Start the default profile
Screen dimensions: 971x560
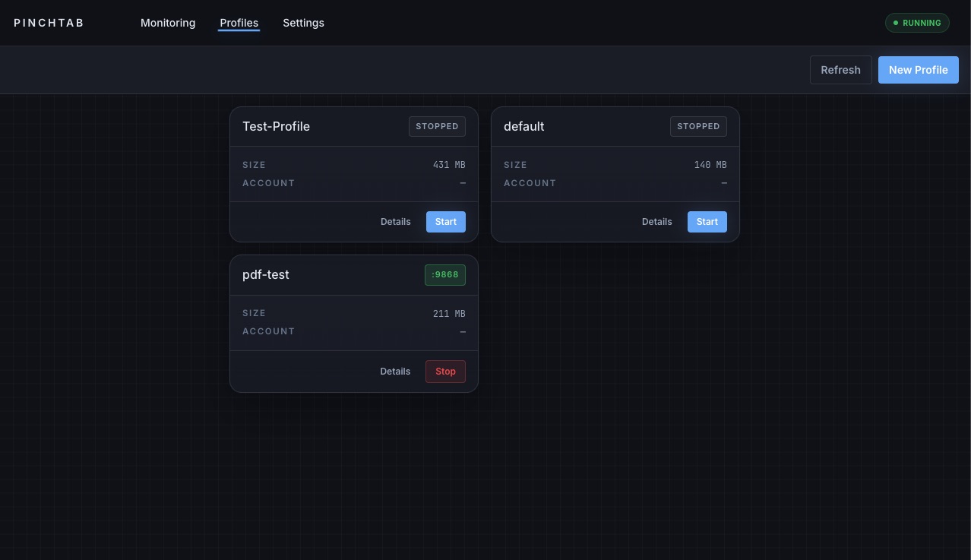[x=707, y=222]
